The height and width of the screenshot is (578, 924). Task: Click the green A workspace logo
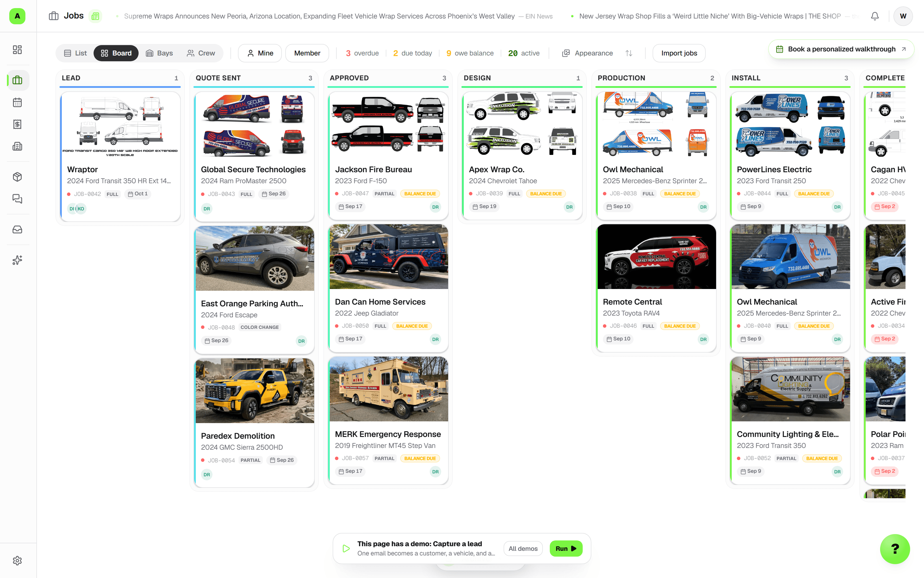tap(17, 16)
